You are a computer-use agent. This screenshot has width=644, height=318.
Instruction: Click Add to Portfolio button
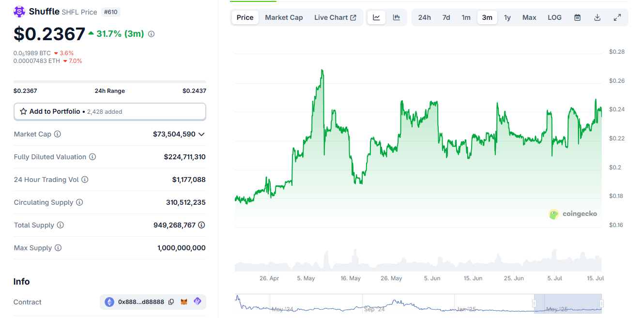(110, 111)
